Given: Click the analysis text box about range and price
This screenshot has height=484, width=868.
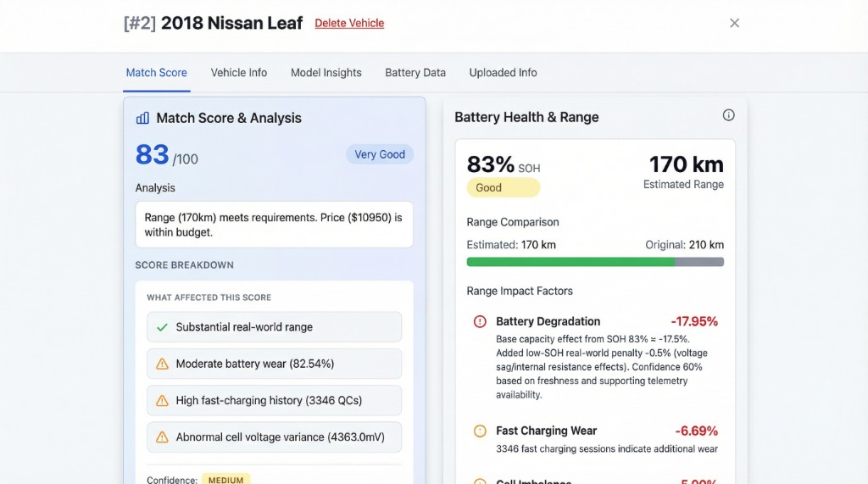Looking at the screenshot, I should (x=274, y=225).
